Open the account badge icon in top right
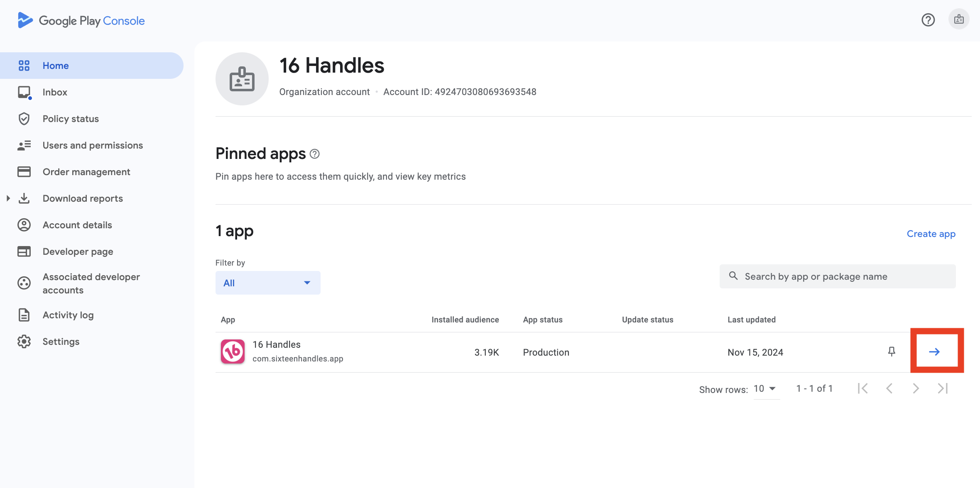The height and width of the screenshot is (488, 980). click(959, 19)
